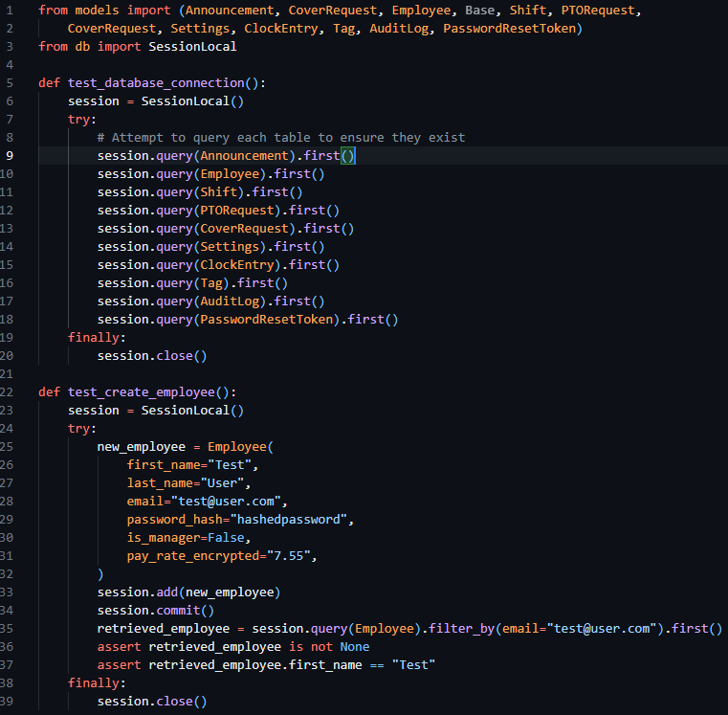The image size is (728, 715).
Task: Place cursor on the PasswordResetToken query line
Action: tap(247, 319)
